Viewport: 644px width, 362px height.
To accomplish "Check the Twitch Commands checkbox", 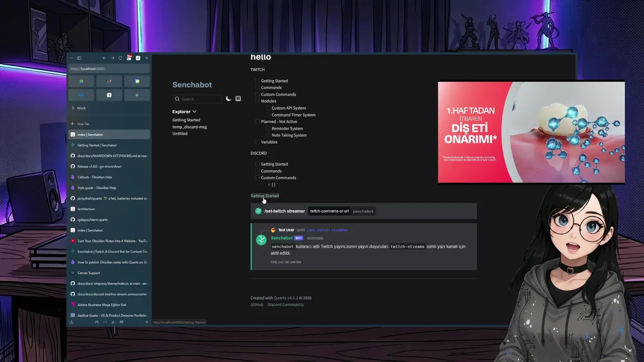I will [x=257, y=87].
